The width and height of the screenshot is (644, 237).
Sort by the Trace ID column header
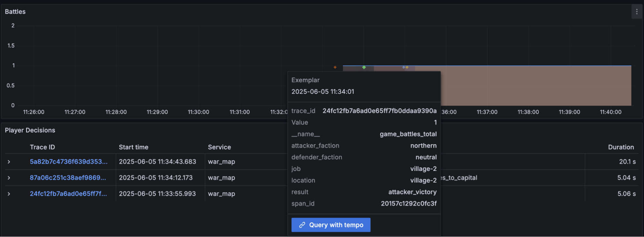(x=42, y=147)
